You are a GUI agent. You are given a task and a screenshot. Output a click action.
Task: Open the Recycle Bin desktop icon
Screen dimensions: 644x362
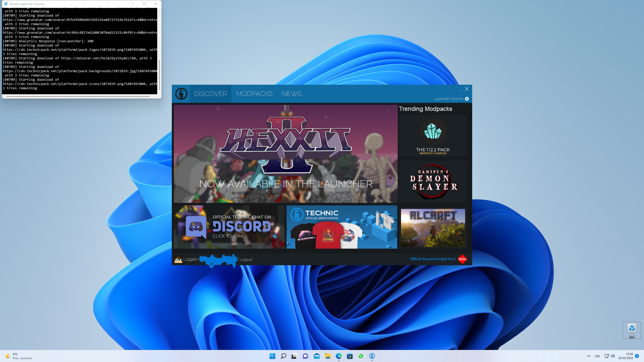[632, 330]
